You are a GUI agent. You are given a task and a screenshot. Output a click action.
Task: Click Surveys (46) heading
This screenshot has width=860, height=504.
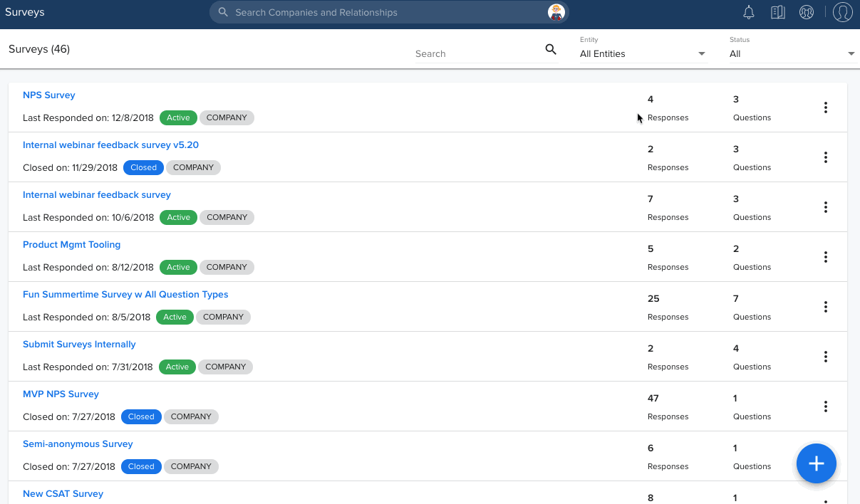point(39,49)
